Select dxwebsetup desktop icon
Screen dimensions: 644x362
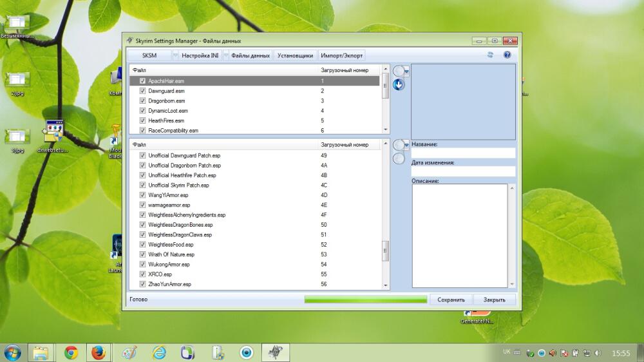(x=53, y=137)
